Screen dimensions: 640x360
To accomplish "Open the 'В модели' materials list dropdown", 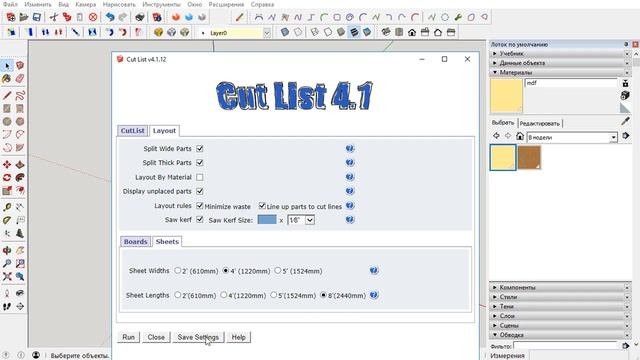I will click(x=613, y=138).
